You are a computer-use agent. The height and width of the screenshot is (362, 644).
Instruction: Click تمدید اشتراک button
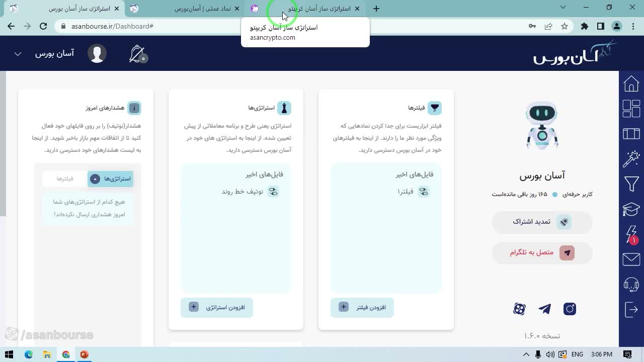[542, 222]
